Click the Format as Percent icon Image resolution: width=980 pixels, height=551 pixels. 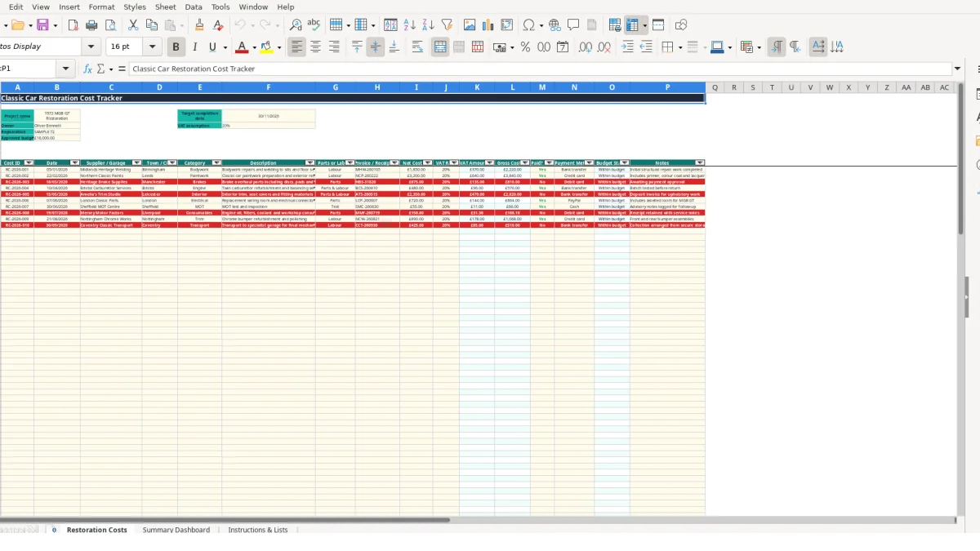tap(525, 47)
